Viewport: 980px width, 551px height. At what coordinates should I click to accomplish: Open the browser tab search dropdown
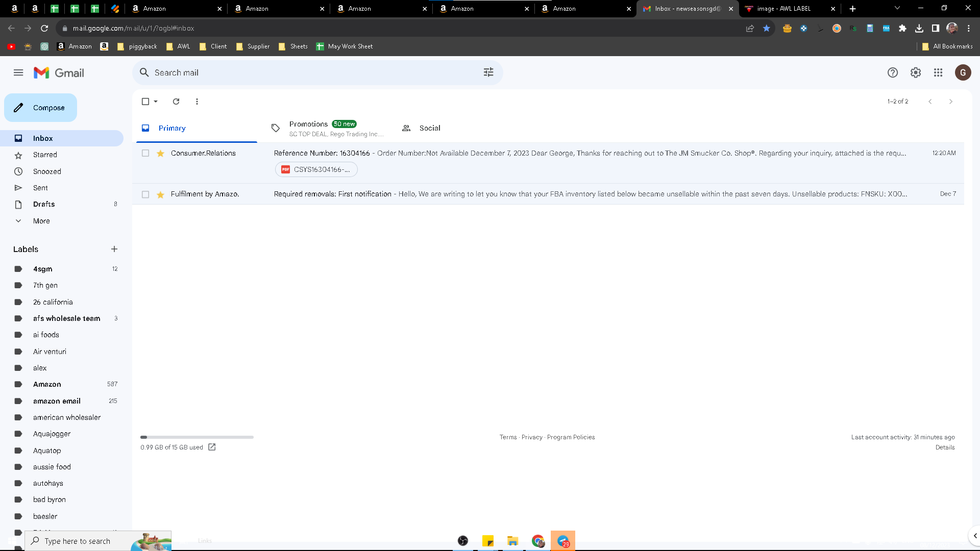click(x=897, y=8)
